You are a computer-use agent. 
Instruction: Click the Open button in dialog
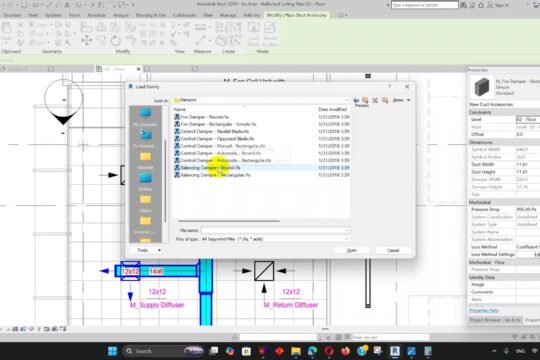click(351, 250)
